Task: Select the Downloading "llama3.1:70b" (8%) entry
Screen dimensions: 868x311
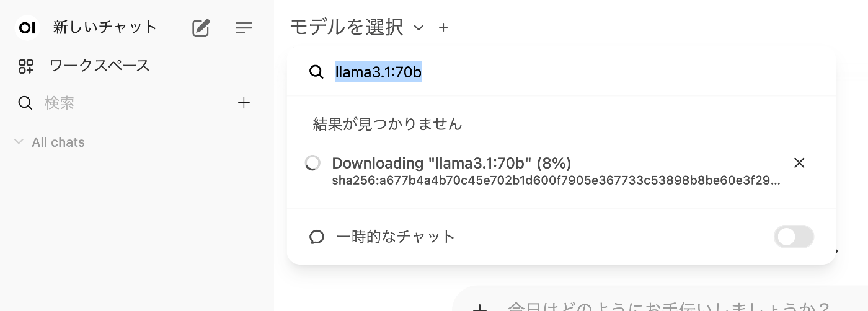Action: (451, 164)
